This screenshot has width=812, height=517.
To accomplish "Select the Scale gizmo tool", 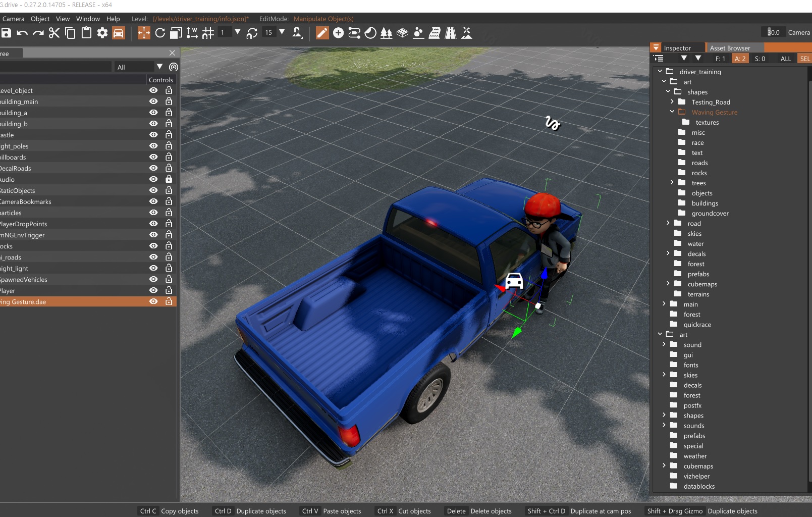I will (176, 33).
